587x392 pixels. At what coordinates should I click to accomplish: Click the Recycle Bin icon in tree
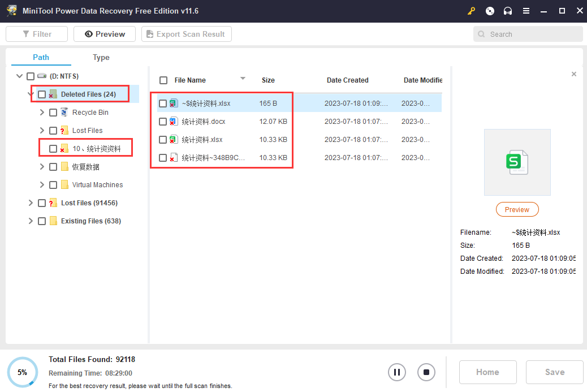64,112
